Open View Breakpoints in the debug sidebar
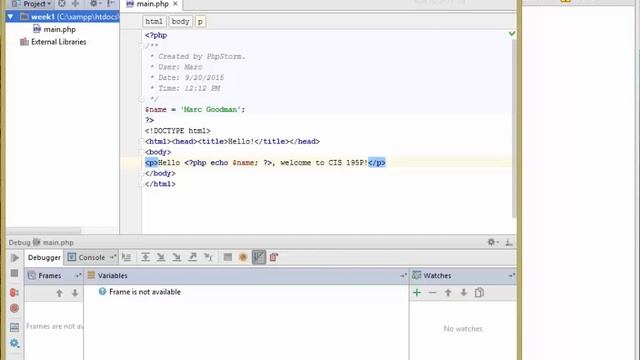 coord(14,292)
